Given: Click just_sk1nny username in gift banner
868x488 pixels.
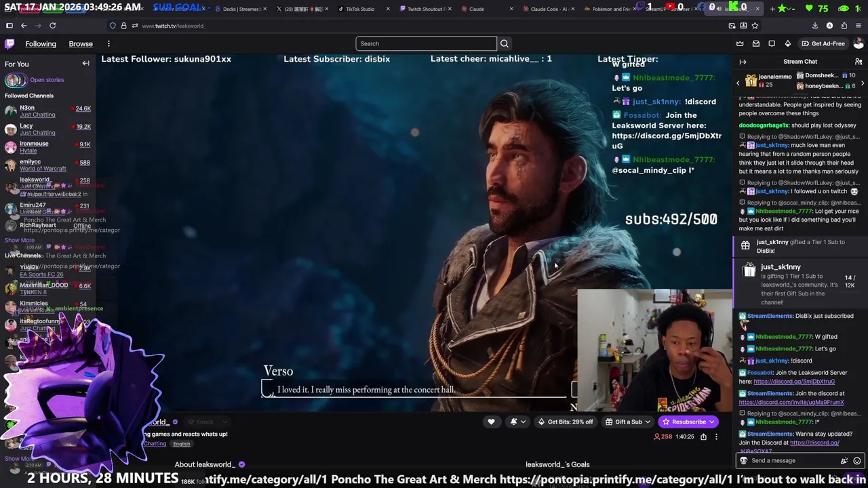Looking at the screenshot, I should (781, 267).
